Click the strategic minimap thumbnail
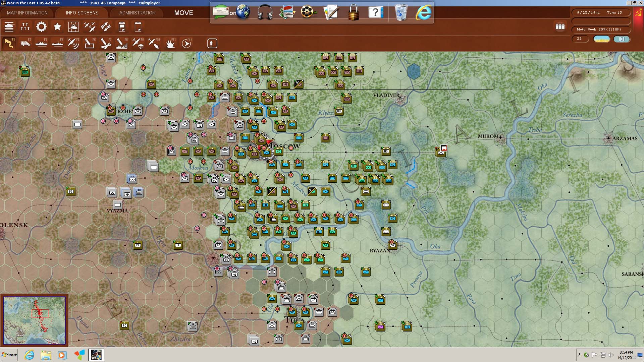The height and width of the screenshot is (362, 644). [34, 320]
